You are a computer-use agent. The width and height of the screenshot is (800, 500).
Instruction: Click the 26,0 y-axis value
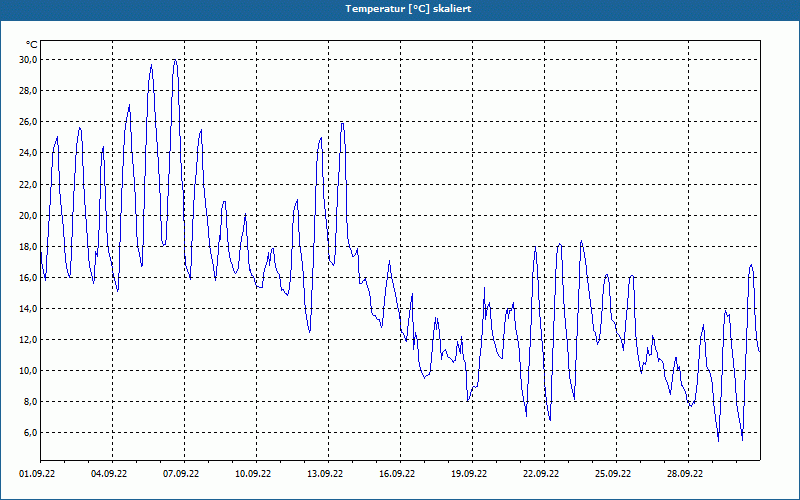[x=30, y=122]
